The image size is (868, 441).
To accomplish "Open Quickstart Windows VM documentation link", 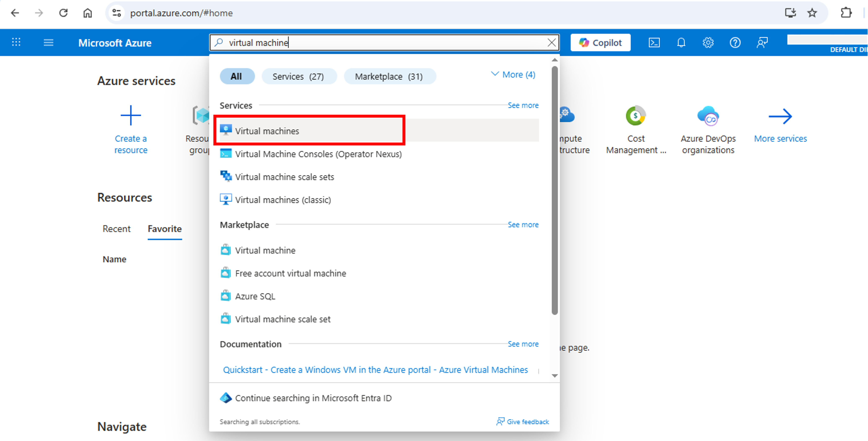I will (375, 370).
